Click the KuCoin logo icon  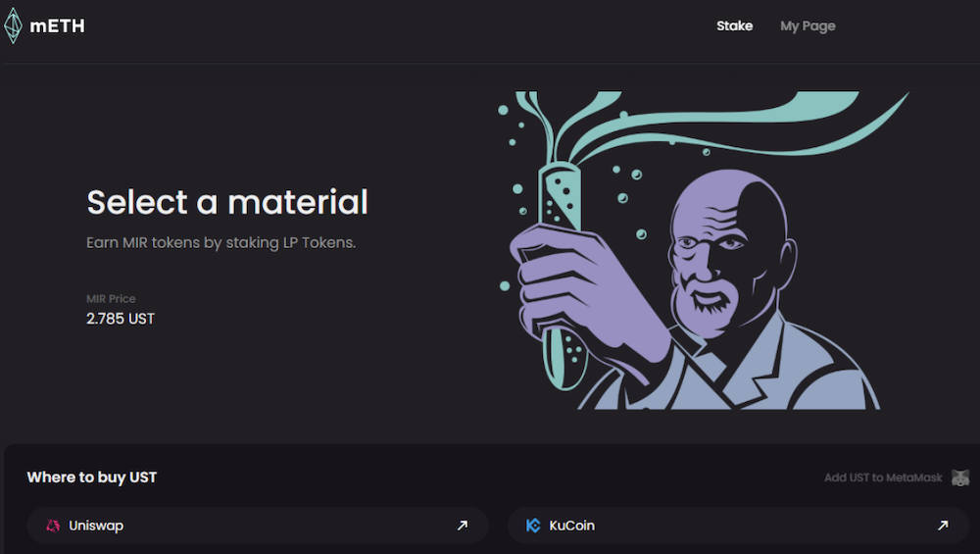533,526
